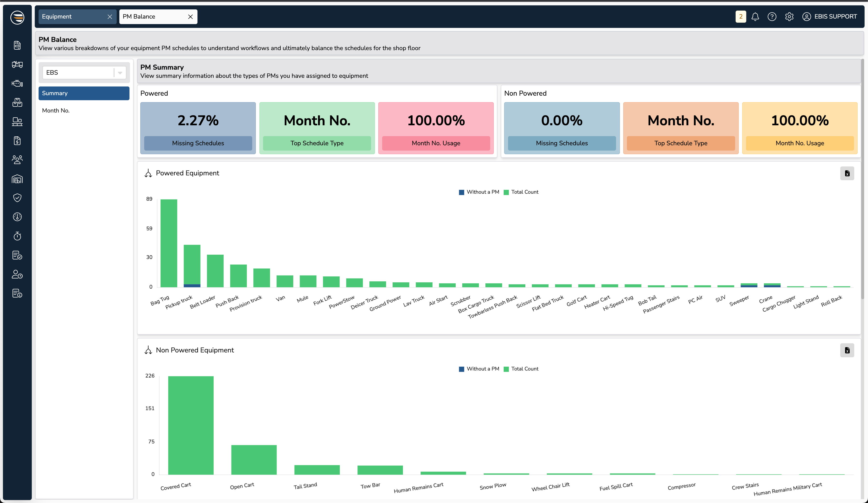Viewport: 868px width, 503px height.
Task: Open the tug vehicle equipment sidebar icon
Action: (17, 64)
